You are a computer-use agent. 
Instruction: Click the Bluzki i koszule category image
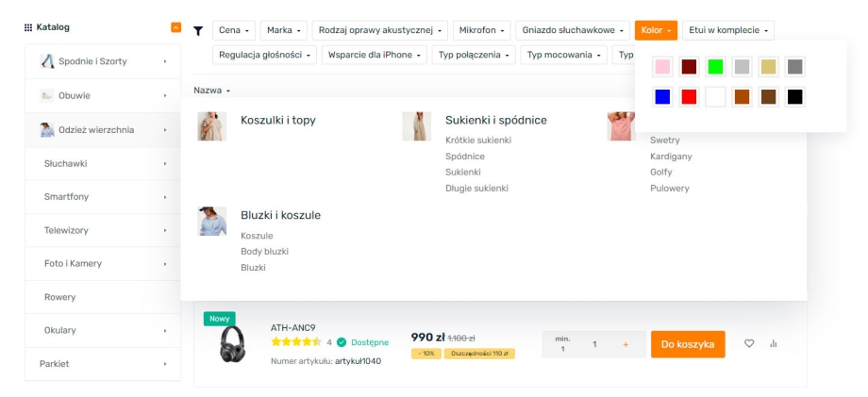[x=211, y=221]
